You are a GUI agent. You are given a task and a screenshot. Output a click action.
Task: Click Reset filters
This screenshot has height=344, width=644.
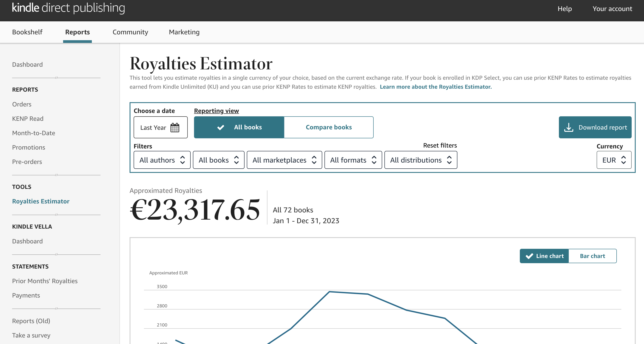tap(440, 145)
